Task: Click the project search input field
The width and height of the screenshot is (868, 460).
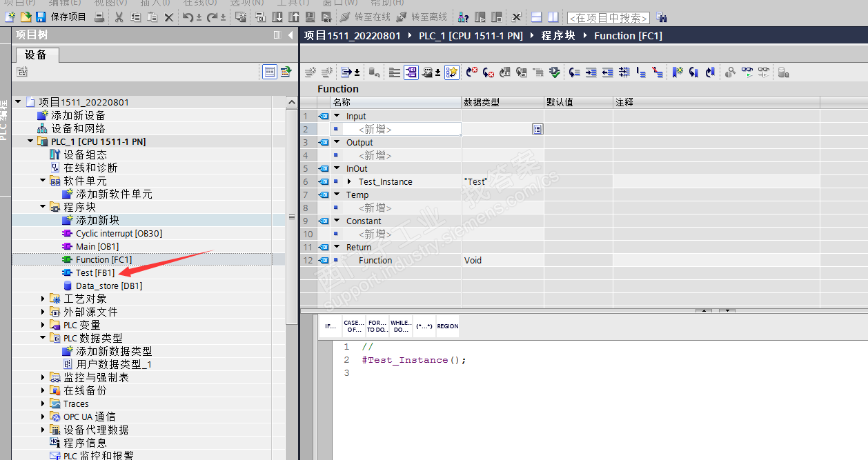Action: 608,17
